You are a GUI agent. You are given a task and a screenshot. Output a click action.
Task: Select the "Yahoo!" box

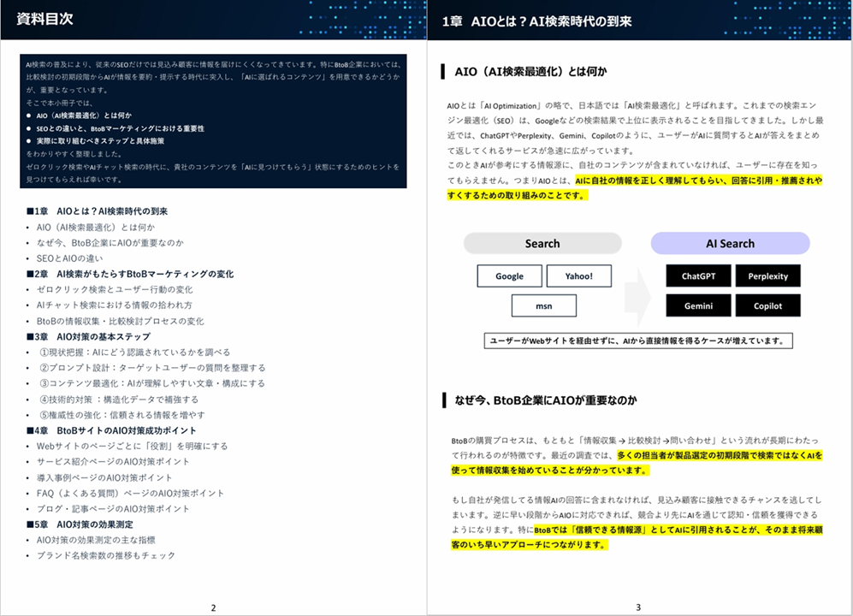581,275
